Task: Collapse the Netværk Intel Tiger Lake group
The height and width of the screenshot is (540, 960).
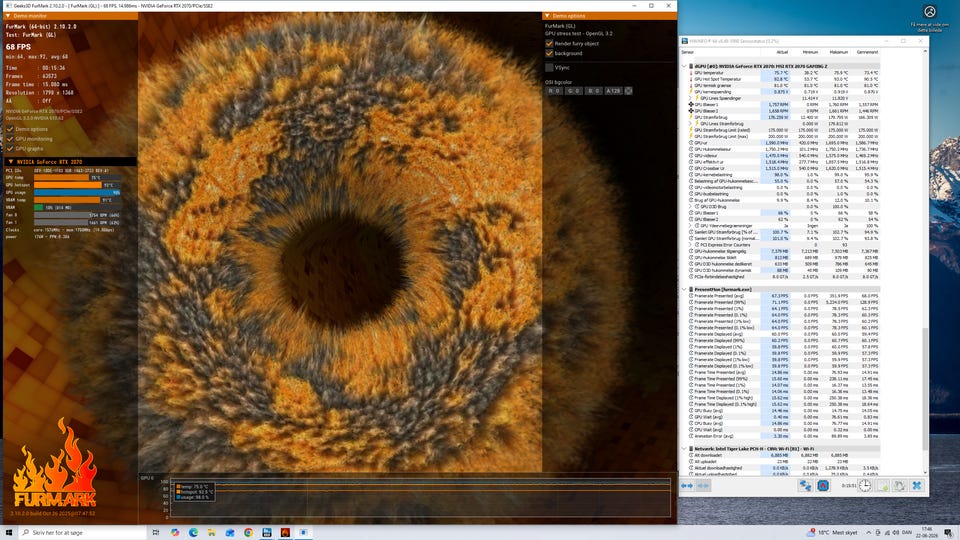Action: tap(684, 449)
